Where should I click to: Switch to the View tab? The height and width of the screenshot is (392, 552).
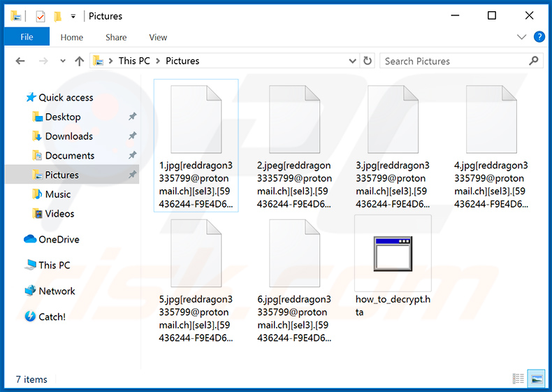[158, 38]
